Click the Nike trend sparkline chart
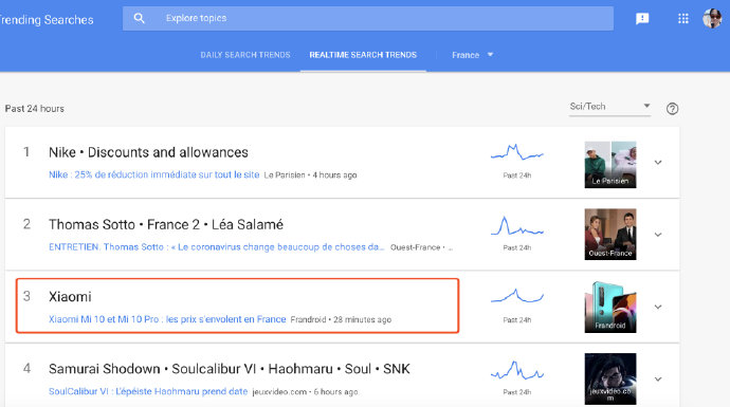This screenshot has width=730, height=407. coord(517,153)
